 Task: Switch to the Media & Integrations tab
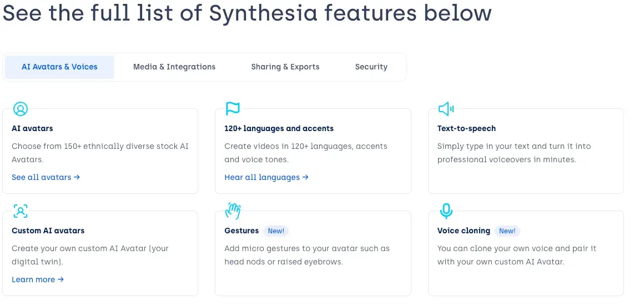point(174,67)
